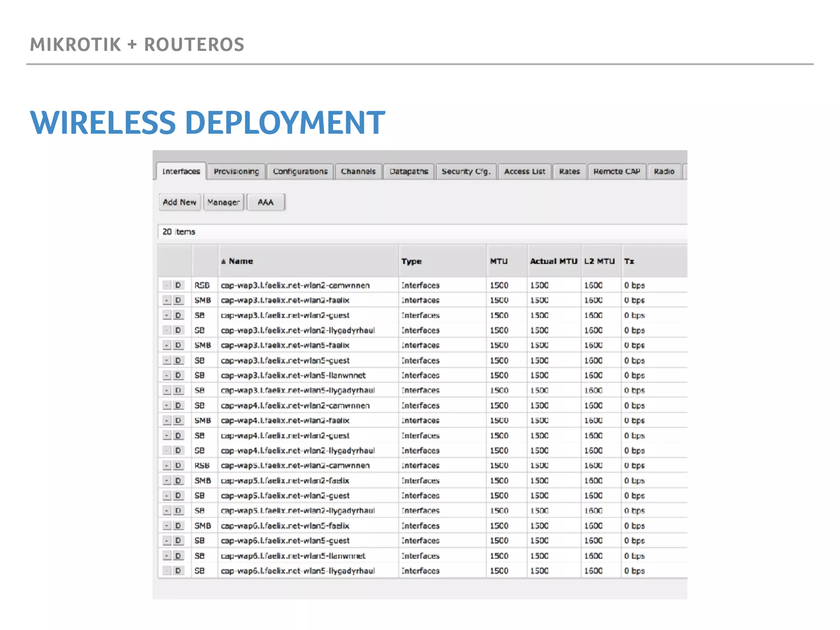Open interface cap-wap5.l.faelix.net-wlan2-faelix
The image size is (840, 630).
(x=285, y=481)
